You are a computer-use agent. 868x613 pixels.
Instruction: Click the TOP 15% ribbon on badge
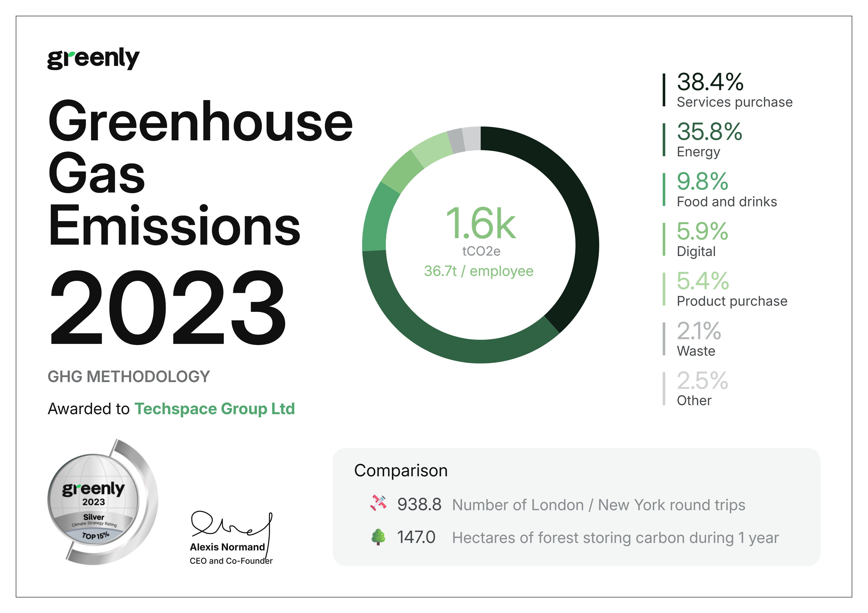click(x=95, y=535)
